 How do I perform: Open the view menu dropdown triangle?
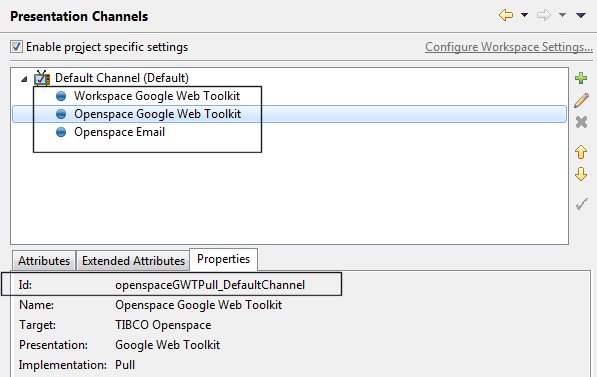(581, 15)
